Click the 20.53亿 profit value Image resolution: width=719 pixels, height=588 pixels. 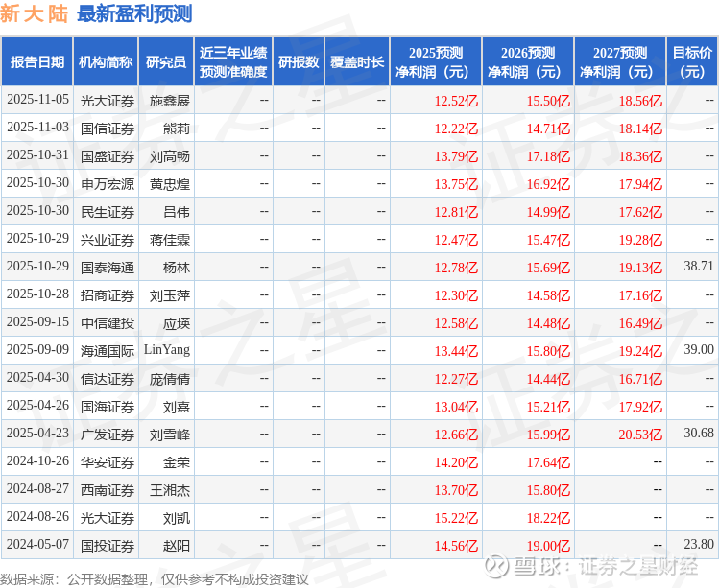point(640,435)
